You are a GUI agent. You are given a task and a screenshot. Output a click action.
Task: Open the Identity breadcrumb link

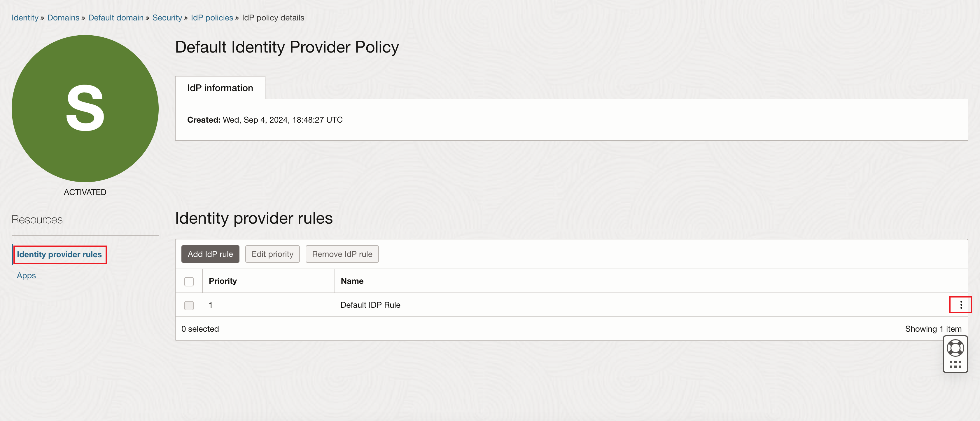pos(25,18)
